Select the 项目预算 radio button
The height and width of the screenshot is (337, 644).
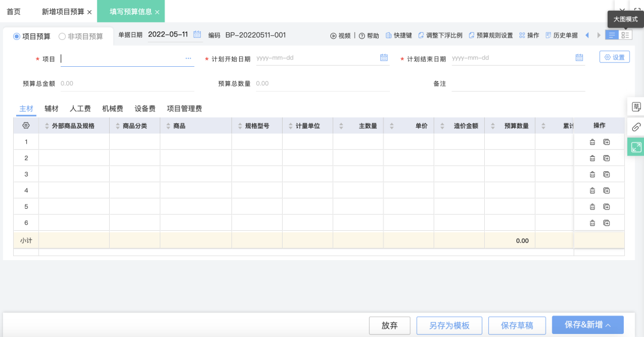[x=17, y=36]
